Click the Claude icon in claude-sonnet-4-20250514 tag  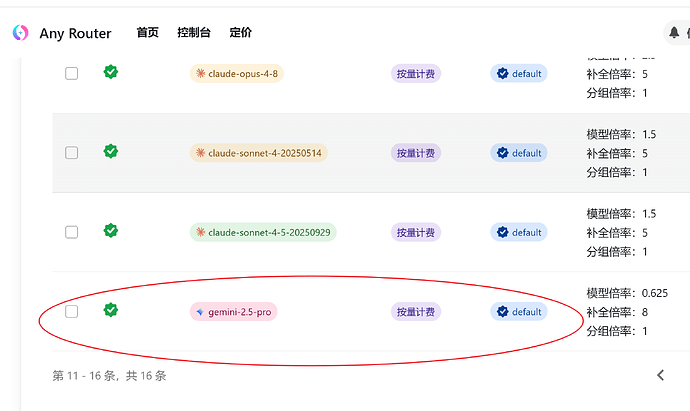click(201, 153)
